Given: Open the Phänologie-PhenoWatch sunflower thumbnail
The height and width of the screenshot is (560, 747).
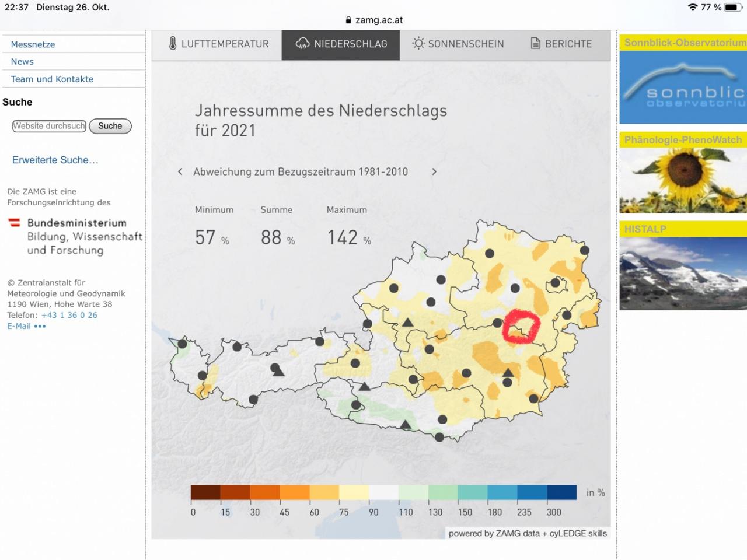Looking at the screenshot, I should point(683,180).
